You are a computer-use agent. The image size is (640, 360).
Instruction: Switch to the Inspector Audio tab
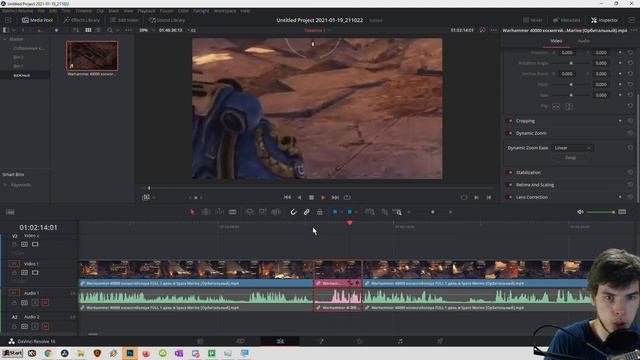point(584,41)
